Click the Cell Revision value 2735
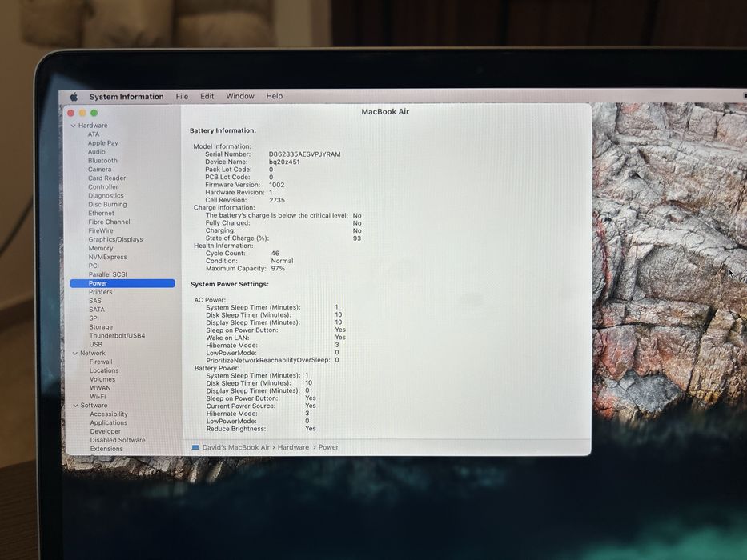Screen dimensions: 747x560 (x=277, y=201)
